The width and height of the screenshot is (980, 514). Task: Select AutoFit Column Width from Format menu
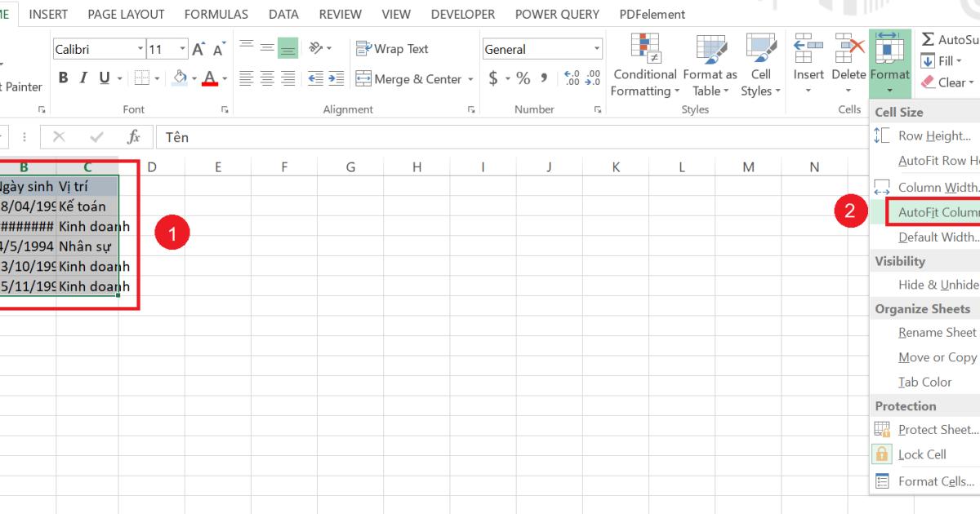click(939, 211)
